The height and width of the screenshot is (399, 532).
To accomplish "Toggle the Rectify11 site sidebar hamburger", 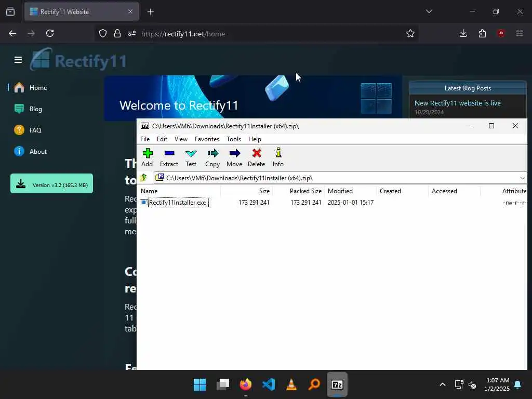I will [x=18, y=60].
